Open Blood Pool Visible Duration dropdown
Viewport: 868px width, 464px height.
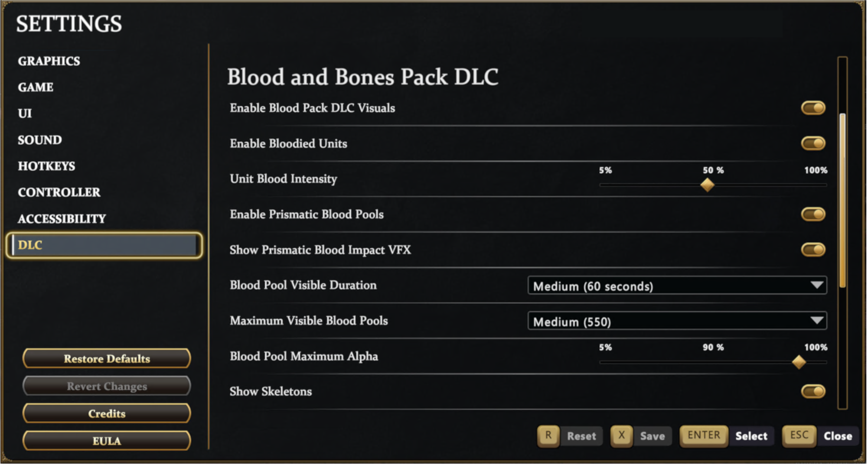(677, 286)
